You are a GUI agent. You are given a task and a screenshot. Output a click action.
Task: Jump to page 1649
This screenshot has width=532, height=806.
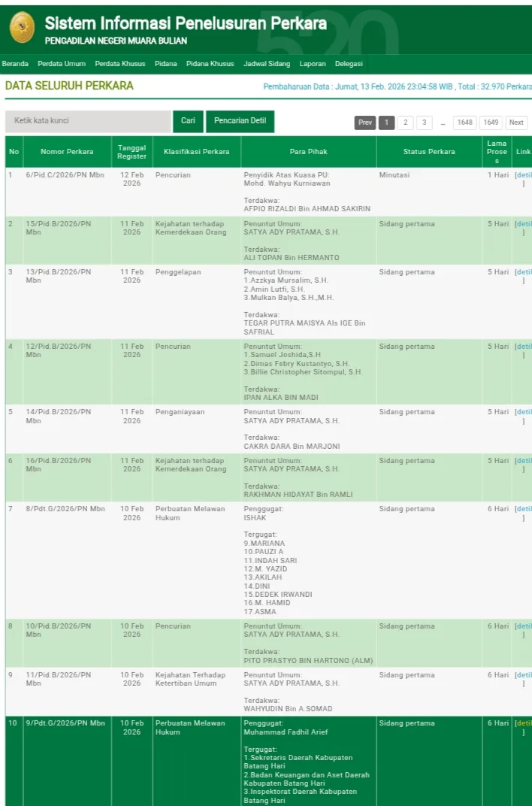(x=491, y=123)
